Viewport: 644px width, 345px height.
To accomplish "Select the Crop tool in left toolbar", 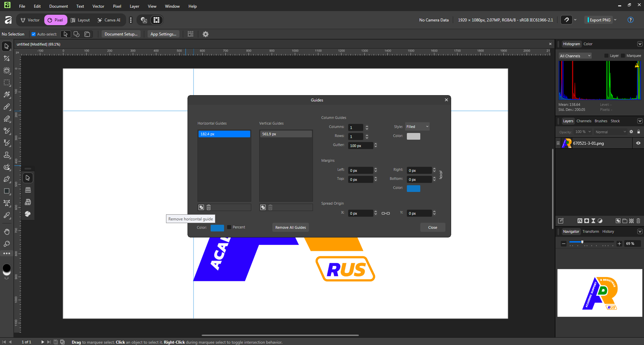I will (x=7, y=58).
